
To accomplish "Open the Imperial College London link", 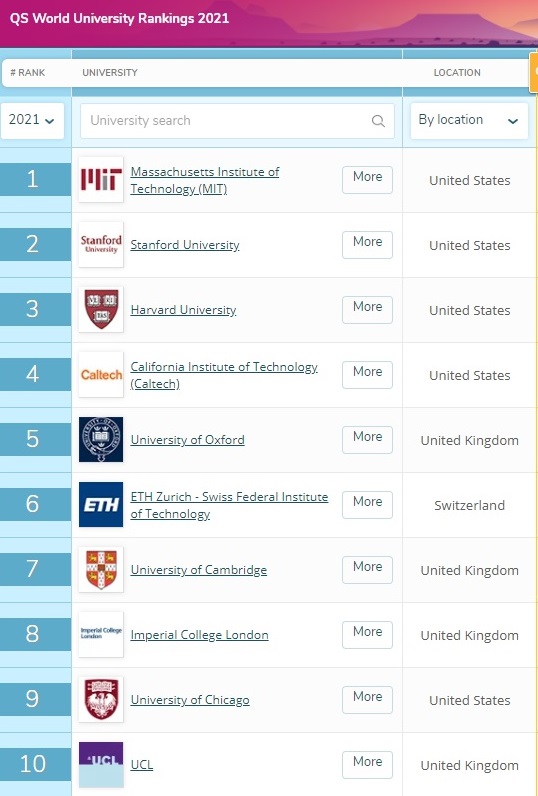I will click(199, 635).
